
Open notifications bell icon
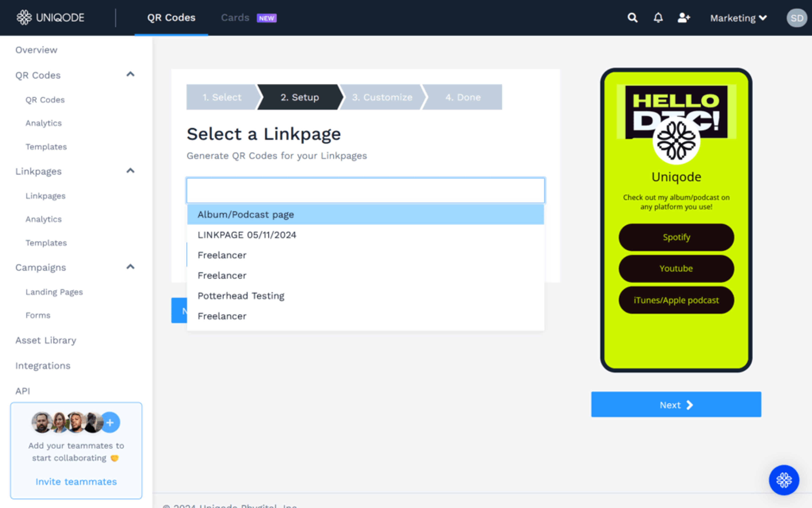pyautogui.click(x=658, y=18)
